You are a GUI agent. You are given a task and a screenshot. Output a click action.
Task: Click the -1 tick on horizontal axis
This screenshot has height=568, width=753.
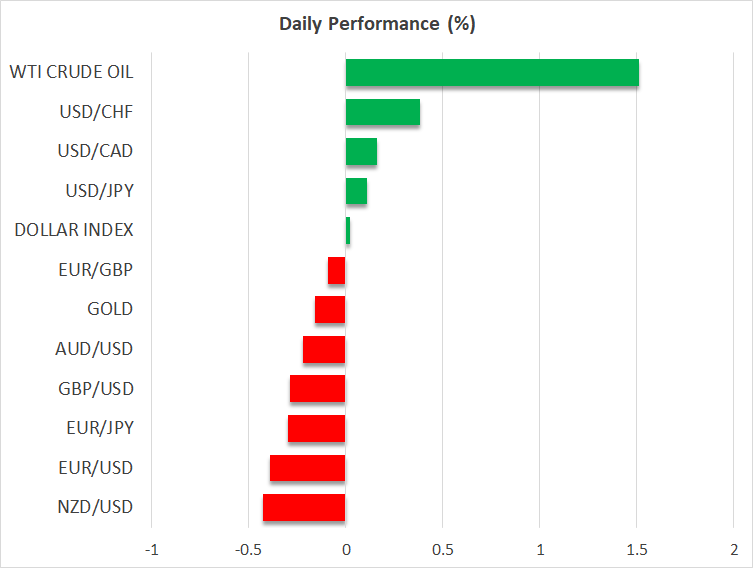click(151, 549)
